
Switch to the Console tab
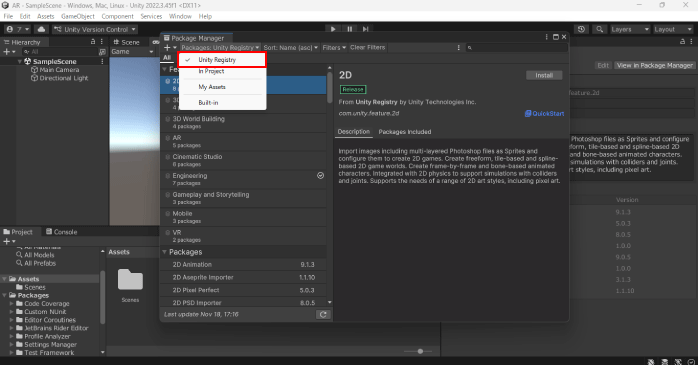pos(61,232)
